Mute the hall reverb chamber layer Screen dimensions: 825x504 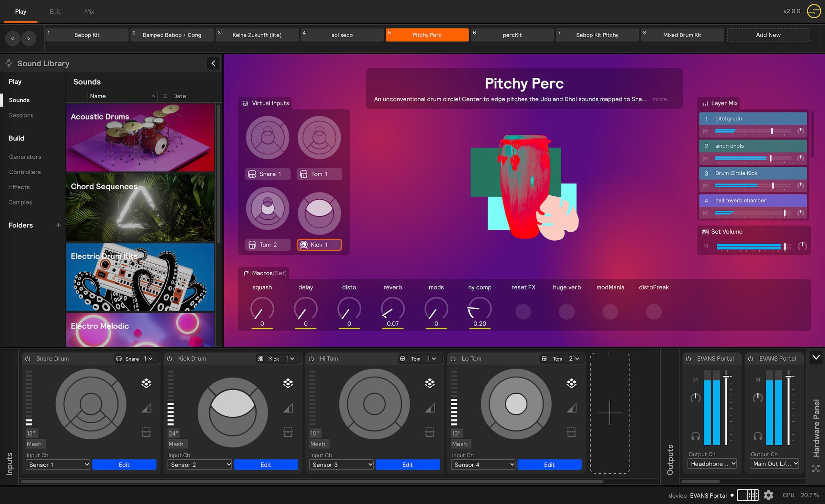point(705,213)
